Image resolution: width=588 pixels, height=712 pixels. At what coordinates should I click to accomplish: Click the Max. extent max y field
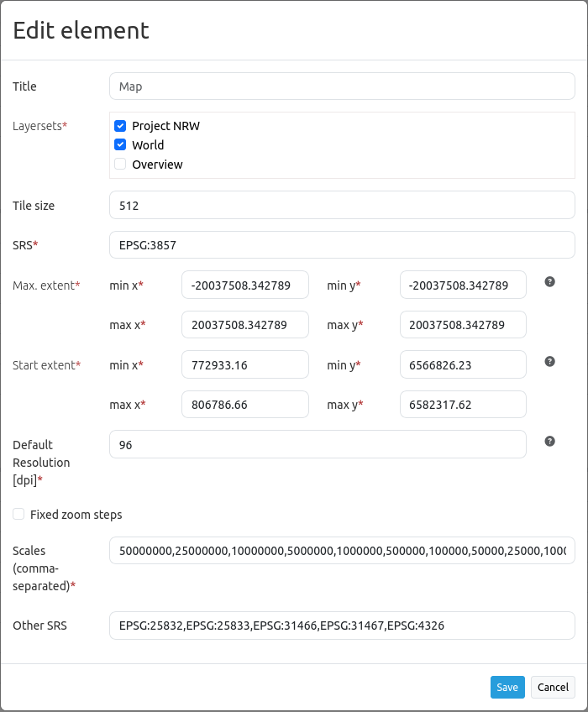[x=463, y=325]
